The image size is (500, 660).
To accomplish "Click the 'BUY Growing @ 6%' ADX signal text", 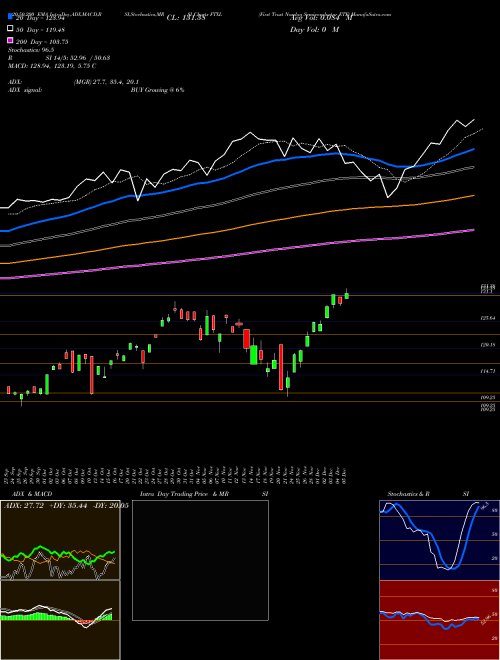I will [x=157, y=90].
